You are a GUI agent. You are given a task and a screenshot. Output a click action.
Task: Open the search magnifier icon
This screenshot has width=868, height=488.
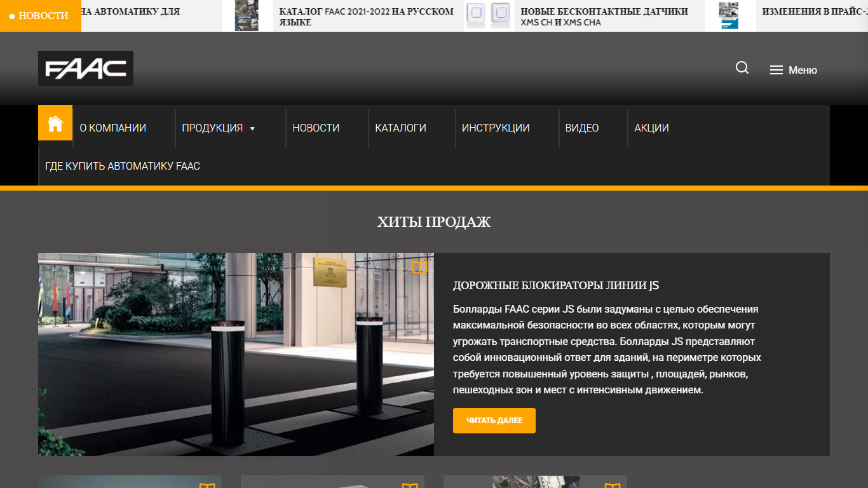click(742, 67)
